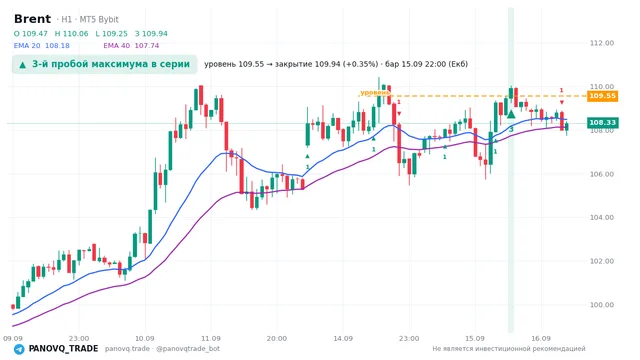Click the 'EMA 20 108.18' legend label
Viewport: 640px width, 360px height.
(x=42, y=46)
